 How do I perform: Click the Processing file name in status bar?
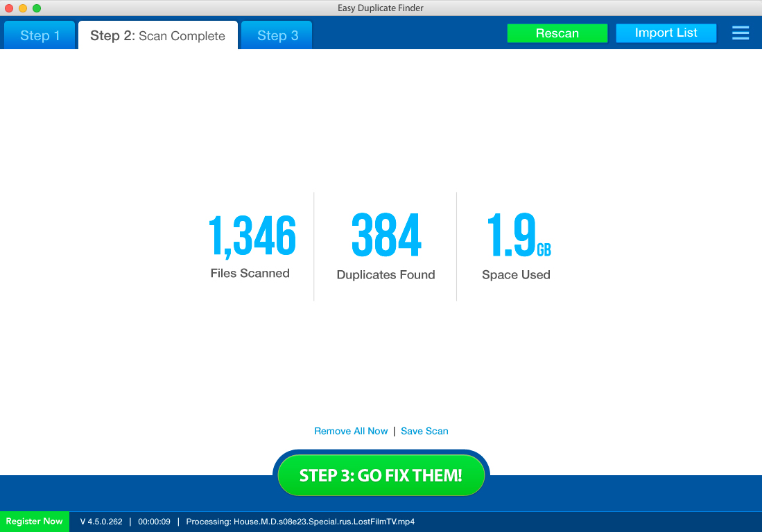pos(300,522)
